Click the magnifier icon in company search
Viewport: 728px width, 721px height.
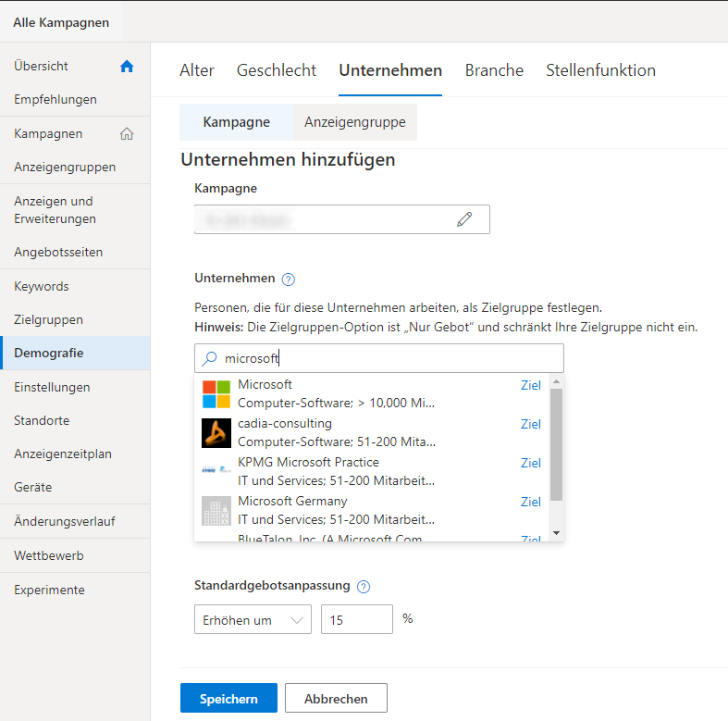[210, 358]
